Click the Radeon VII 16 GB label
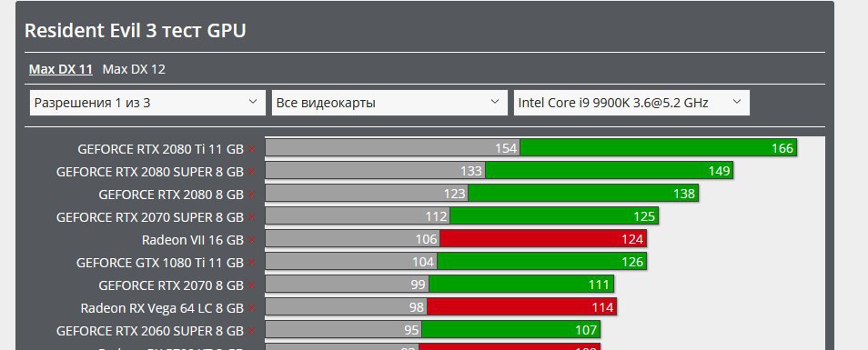Screen dimensions: 868x350 click(193, 240)
